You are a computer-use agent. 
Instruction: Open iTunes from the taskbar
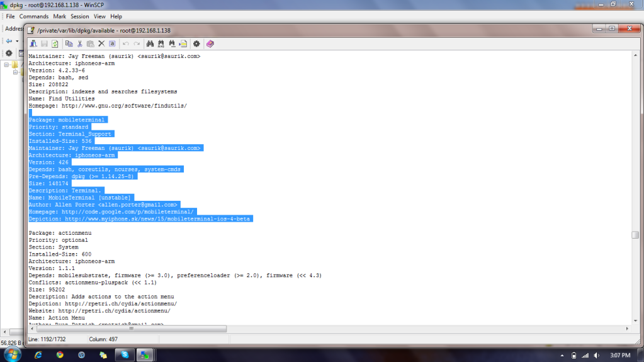pyautogui.click(x=81, y=355)
